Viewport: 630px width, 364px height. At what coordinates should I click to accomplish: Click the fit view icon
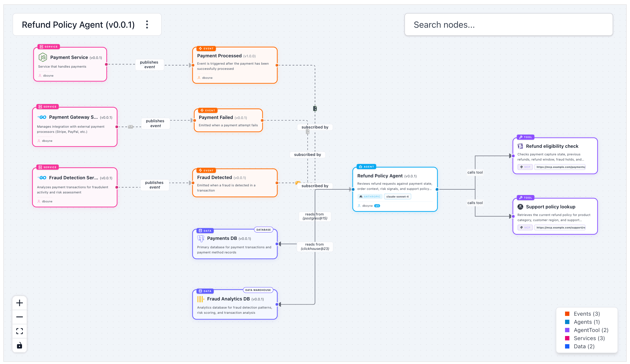[20, 331]
